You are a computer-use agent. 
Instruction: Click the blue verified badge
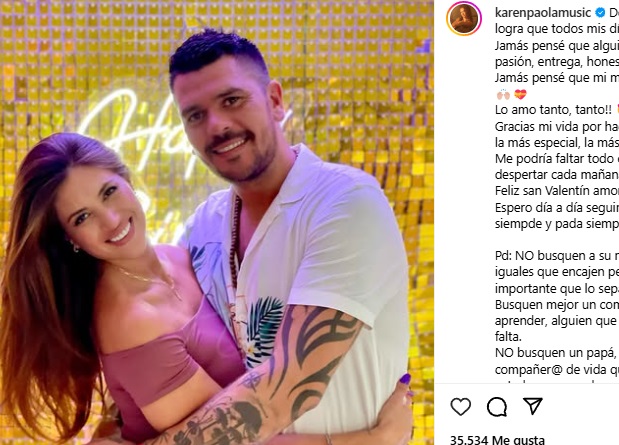pos(600,13)
